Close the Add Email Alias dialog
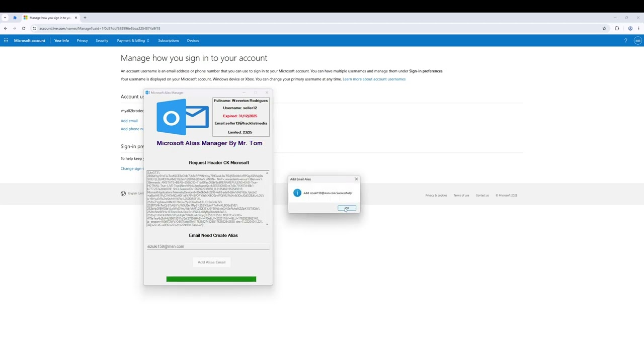Image resolution: width=644 pixels, height=362 pixels. [x=356, y=179]
